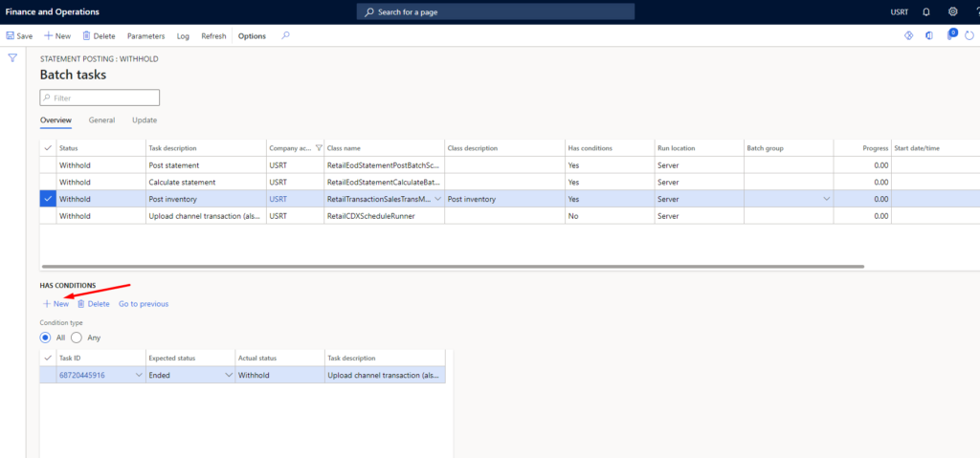Open the settings gear icon

point(952,11)
